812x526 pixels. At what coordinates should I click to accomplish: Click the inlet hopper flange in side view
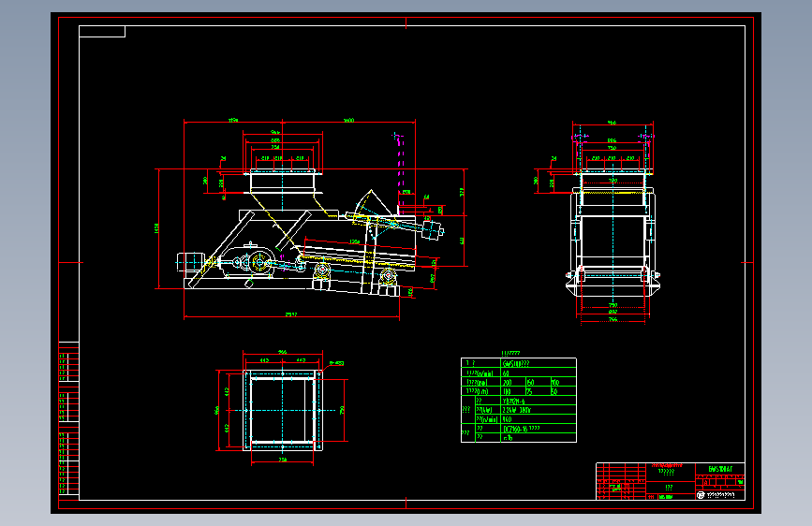click(x=282, y=172)
